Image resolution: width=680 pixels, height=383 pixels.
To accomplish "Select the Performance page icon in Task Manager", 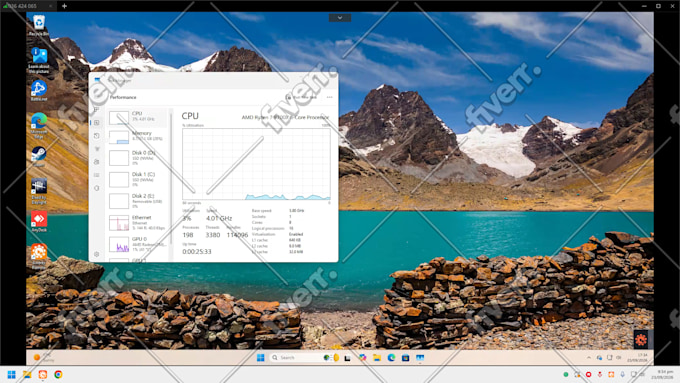I will pyautogui.click(x=97, y=123).
